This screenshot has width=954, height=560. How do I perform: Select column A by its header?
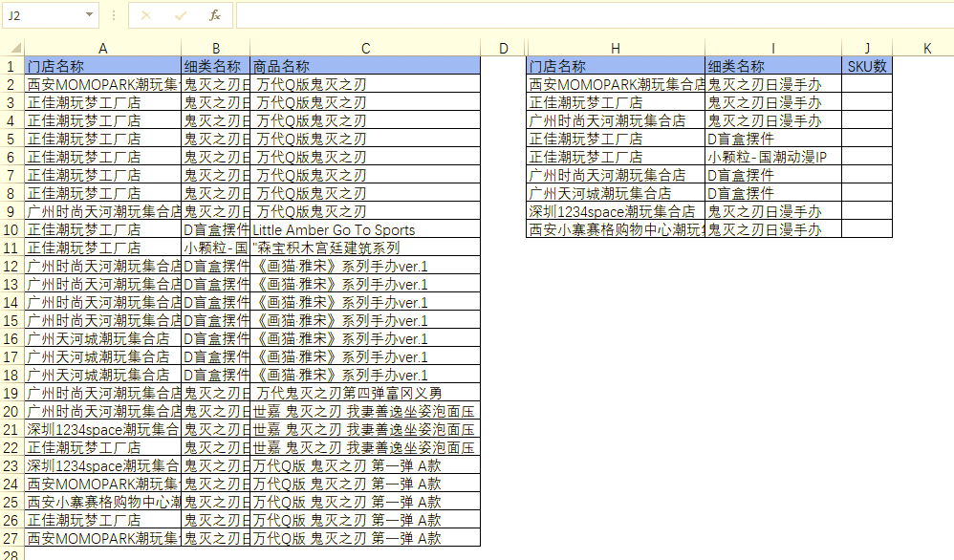click(x=103, y=48)
